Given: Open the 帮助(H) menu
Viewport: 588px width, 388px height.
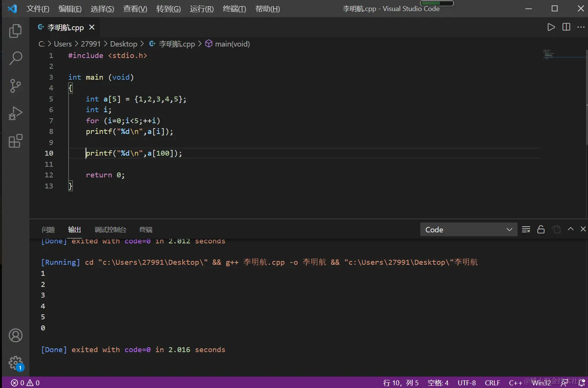Looking at the screenshot, I should click(268, 9).
